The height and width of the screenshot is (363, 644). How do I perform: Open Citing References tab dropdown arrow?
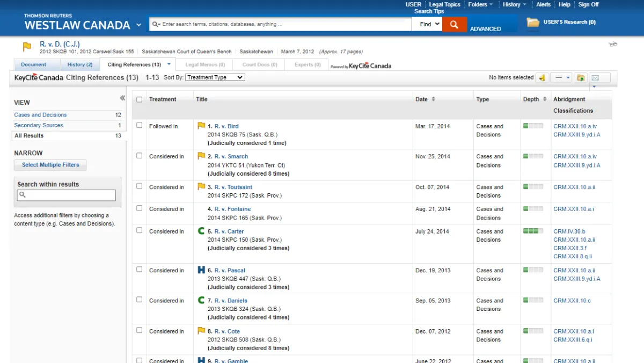(x=169, y=64)
